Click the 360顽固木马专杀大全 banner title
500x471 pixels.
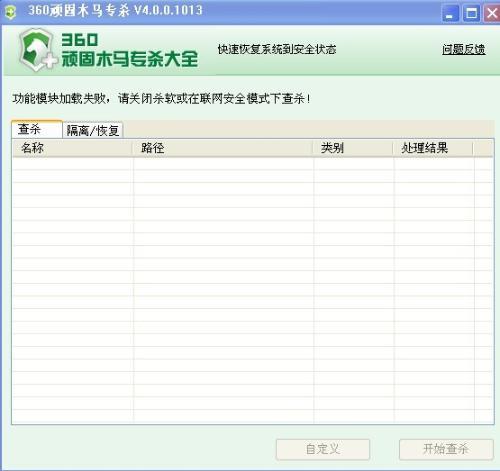coord(130,50)
